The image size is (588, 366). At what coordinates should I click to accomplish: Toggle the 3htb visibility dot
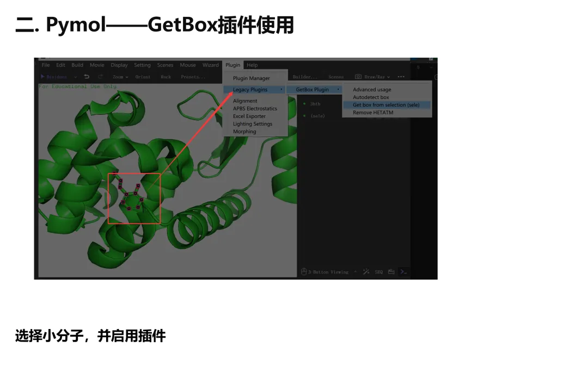coord(304,104)
